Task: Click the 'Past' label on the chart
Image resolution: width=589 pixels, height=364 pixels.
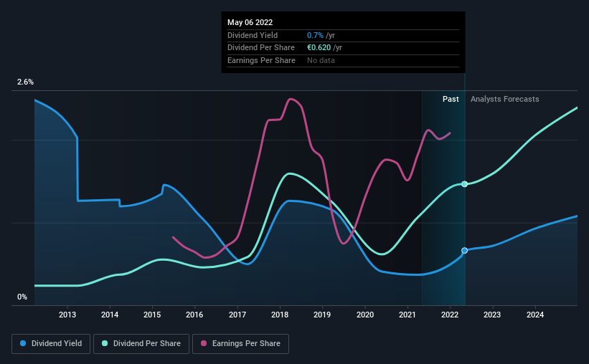Action: 451,99
